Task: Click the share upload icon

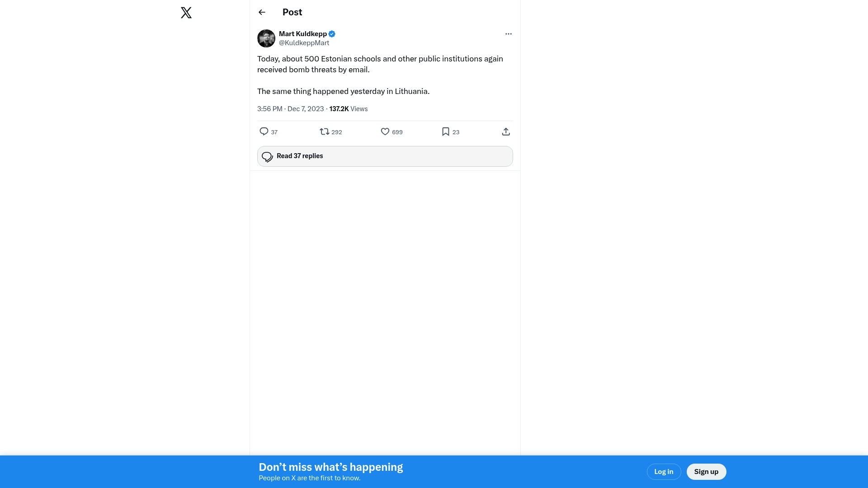Action: point(506,131)
